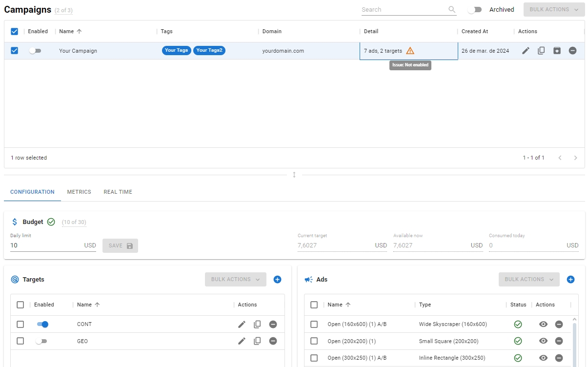Archive Your Campaign row
Viewport: 588px width, 367px height.
coord(557,51)
